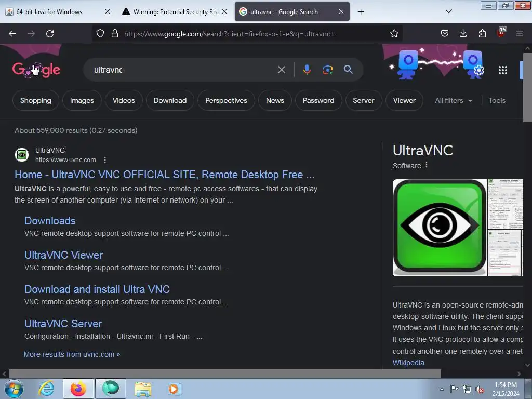
Task: Click the address bar URL
Action: [x=229, y=34]
